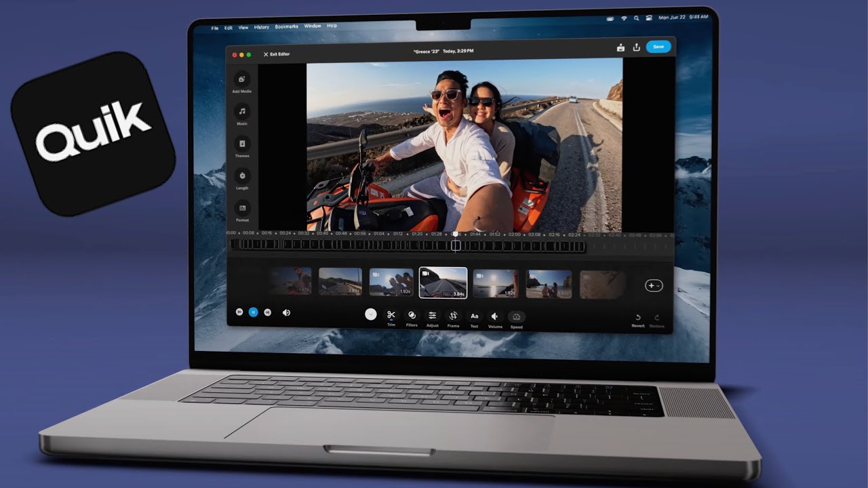Click the battery status icon
Viewport: 868px width, 488px height.
[610, 18]
